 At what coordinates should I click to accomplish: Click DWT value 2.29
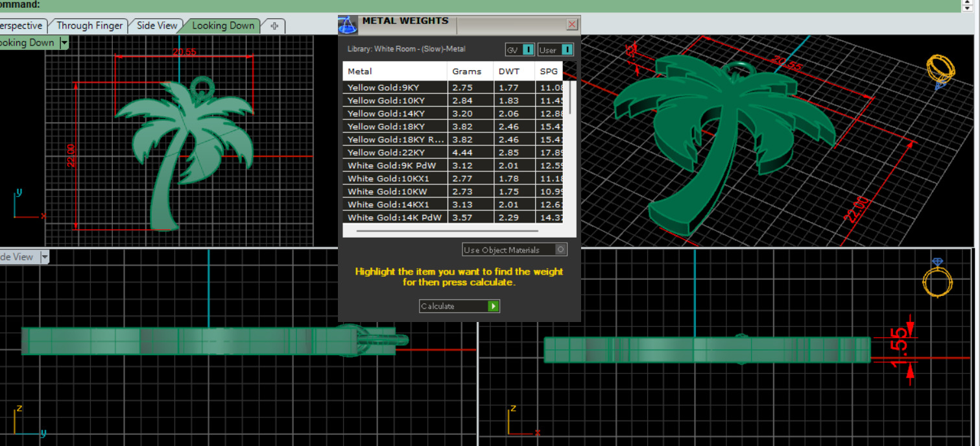tap(508, 217)
